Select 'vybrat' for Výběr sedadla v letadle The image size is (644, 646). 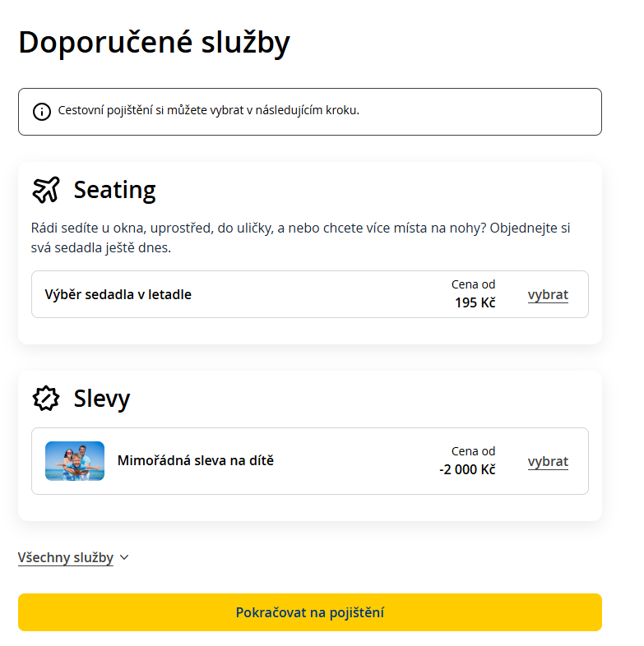(548, 295)
